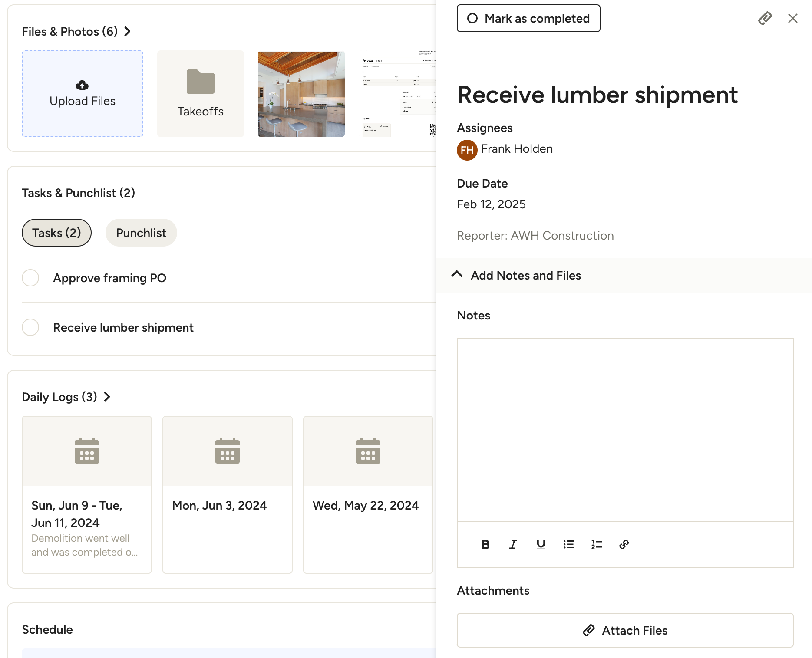Collapse the Add Notes and Files section
Viewport: 812px width, 658px height.
(457, 275)
